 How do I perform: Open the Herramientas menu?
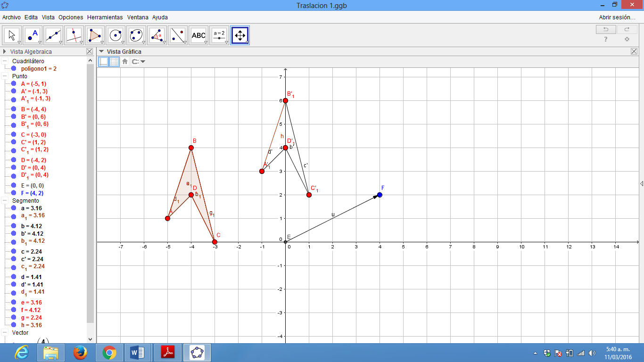[x=105, y=17]
